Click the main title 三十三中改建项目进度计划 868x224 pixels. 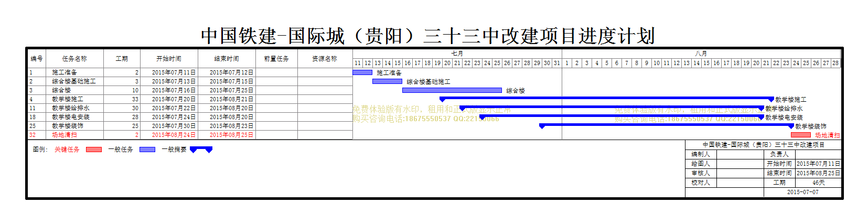point(539,36)
